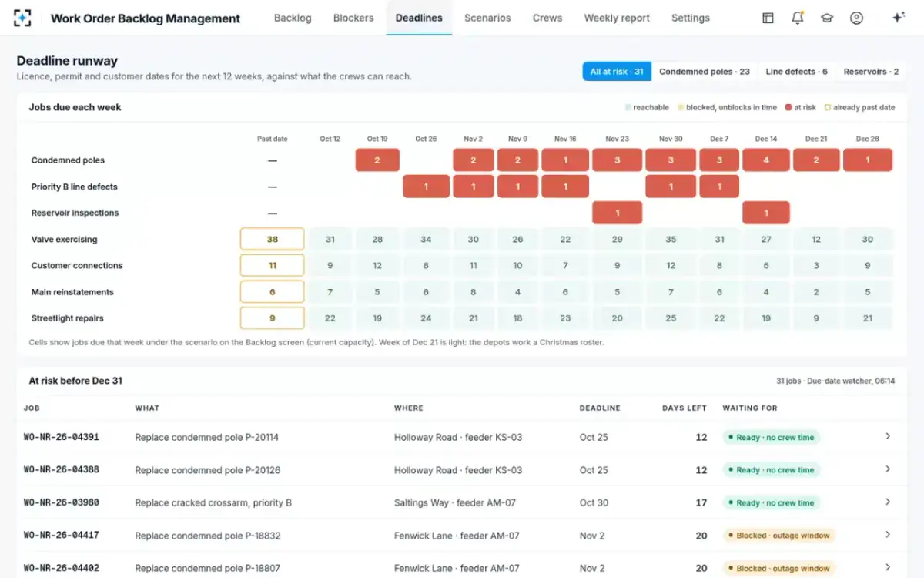Click the already past date legend swatch
924x578 pixels.
(x=828, y=108)
